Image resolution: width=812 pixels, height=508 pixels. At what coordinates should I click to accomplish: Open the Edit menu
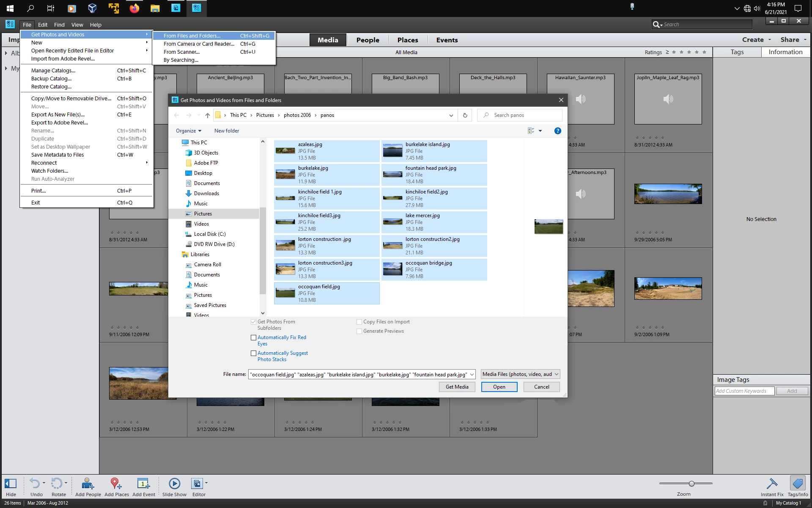[x=43, y=25]
